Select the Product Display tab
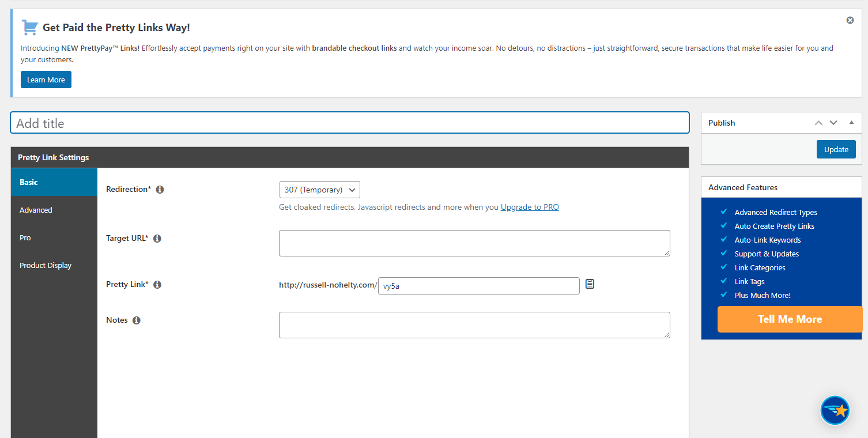868x438 pixels. (54, 265)
